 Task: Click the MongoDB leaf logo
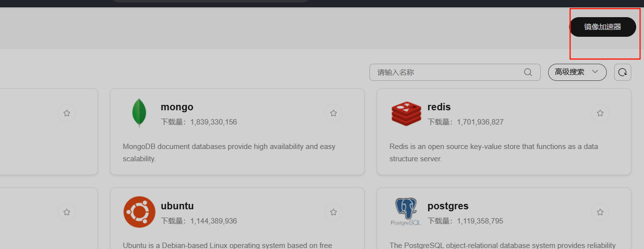pos(139,113)
